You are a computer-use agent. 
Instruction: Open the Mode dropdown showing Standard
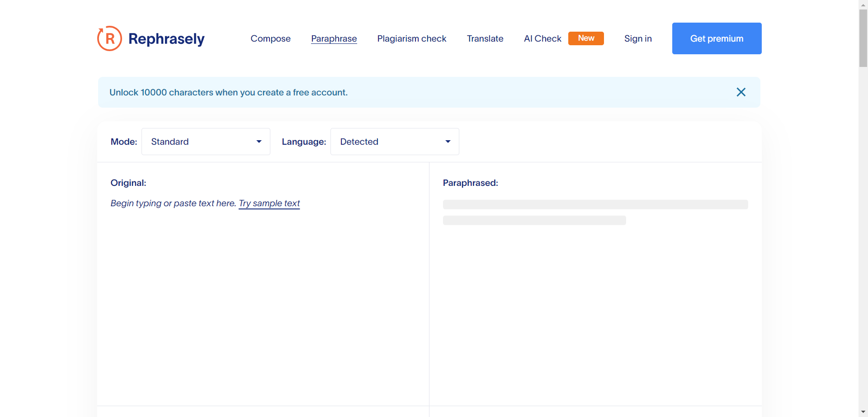click(x=205, y=142)
